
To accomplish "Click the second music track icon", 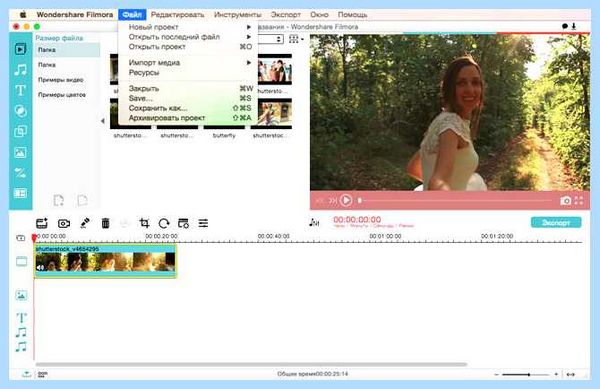I will [x=21, y=347].
